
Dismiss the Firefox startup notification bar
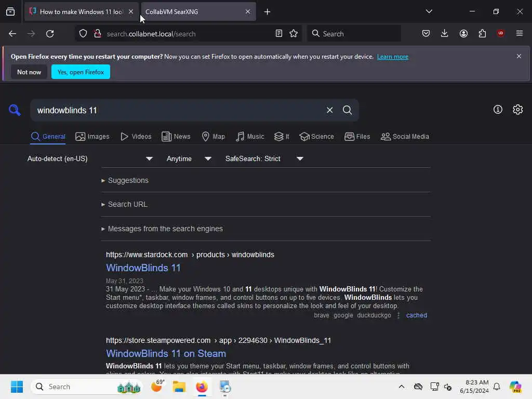tap(519, 56)
